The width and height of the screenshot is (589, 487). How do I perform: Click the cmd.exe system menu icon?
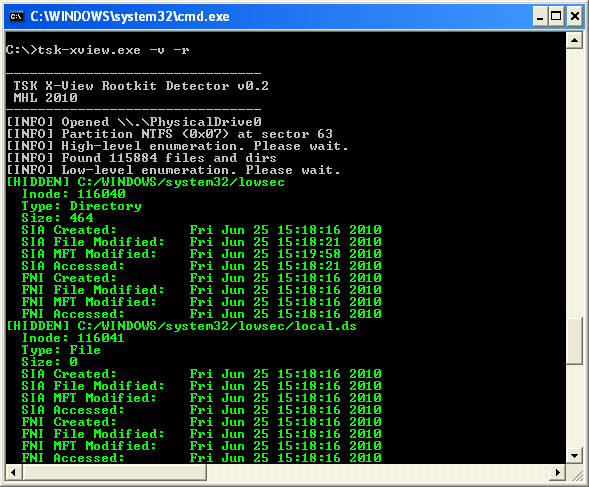[17, 17]
